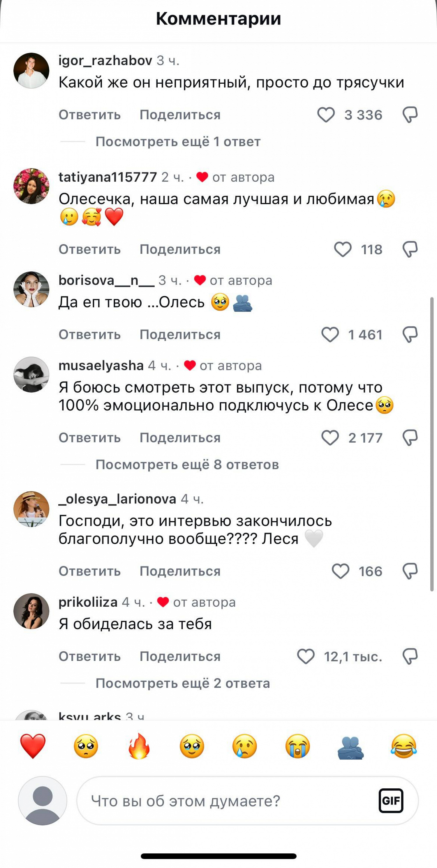Screen dimensions: 437x868
Task: Insert the tears of joy emoji
Action: click(403, 746)
